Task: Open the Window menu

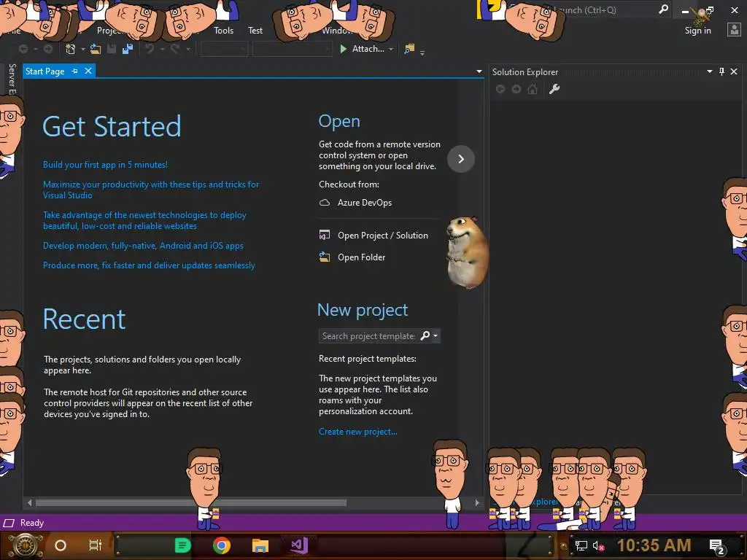Action: tap(338, 31)
